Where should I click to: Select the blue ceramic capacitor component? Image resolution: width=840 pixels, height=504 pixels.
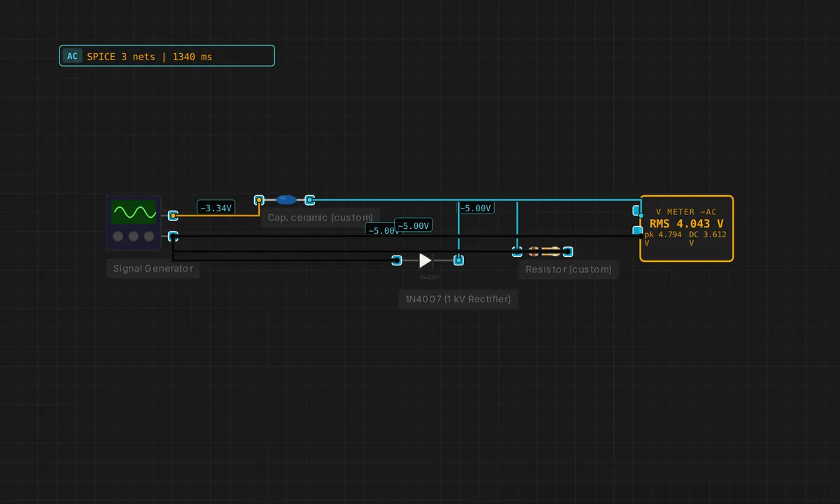(x=286, y=199)
